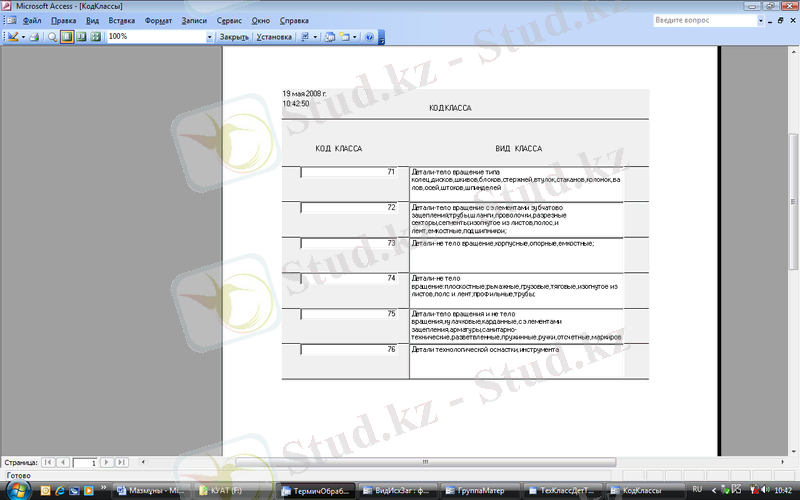Click the switch windows quick launch icon

point(74,491)
